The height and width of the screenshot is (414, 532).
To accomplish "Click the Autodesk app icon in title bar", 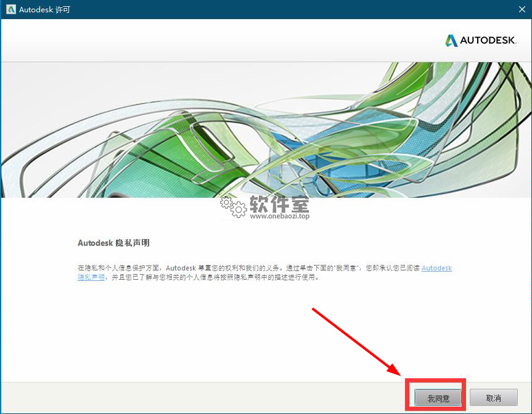I will tap(10, 9).
